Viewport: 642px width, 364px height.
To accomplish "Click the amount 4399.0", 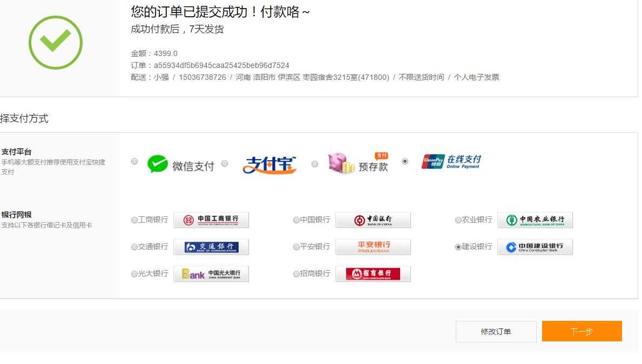I will (165, 53).
